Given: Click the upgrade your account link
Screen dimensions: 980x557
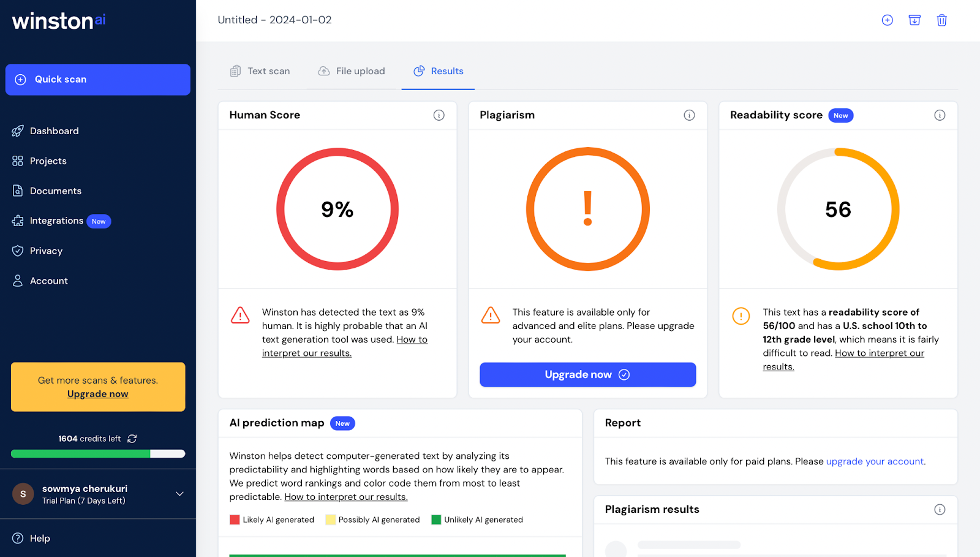Looking at the screenshot, I should tap(875, 461).
